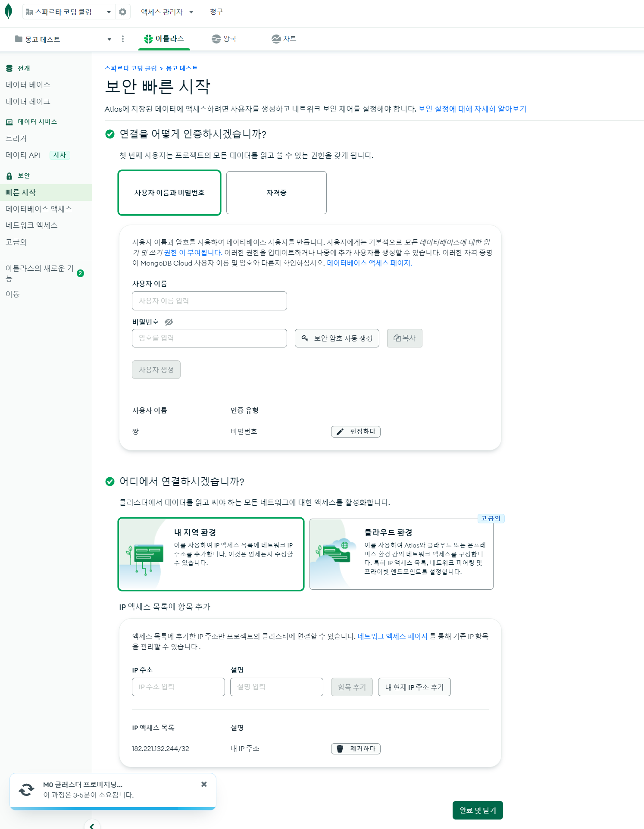Select 클라우드 환경 connection option
This screenshot has height=829, width=644.
(x=401, y=554)
